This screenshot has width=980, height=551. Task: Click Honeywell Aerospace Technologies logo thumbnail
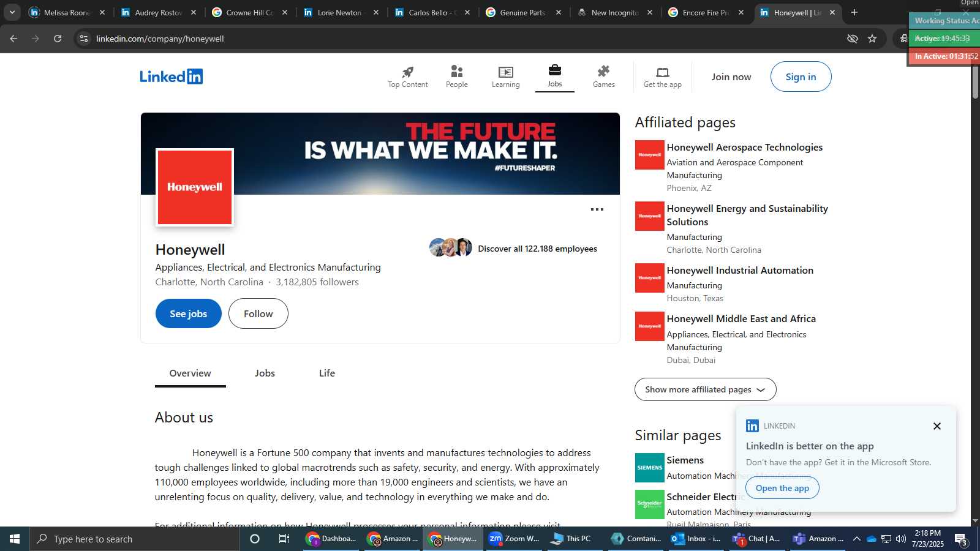[x=649, y=155]
